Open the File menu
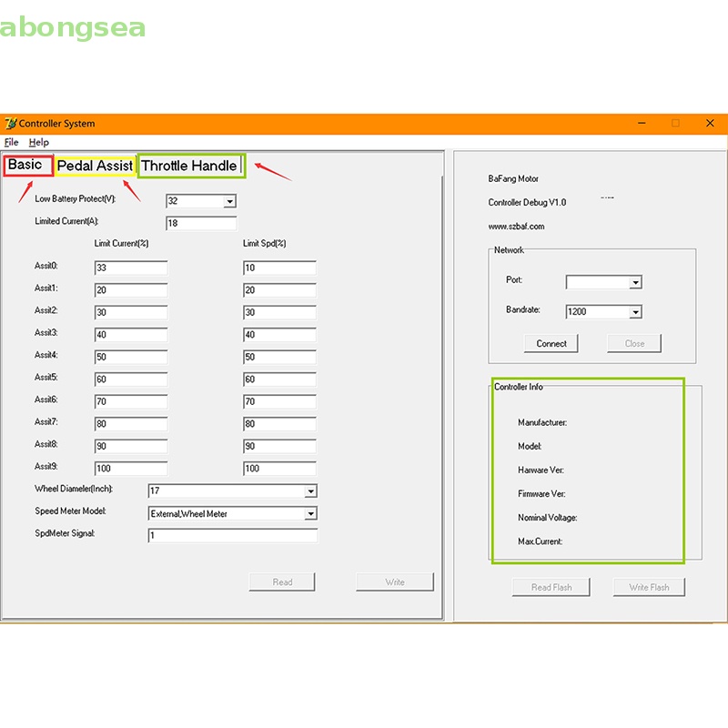 [11, 143]
